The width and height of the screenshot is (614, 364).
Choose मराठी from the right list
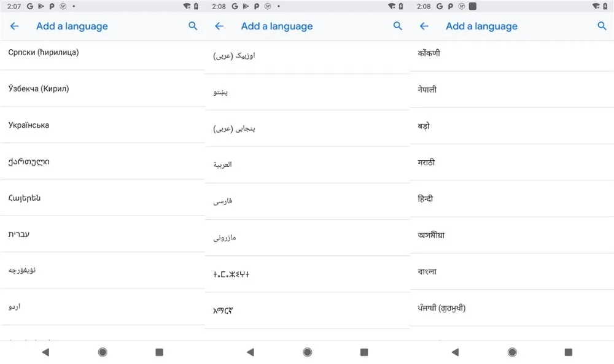tap(512, 163)
